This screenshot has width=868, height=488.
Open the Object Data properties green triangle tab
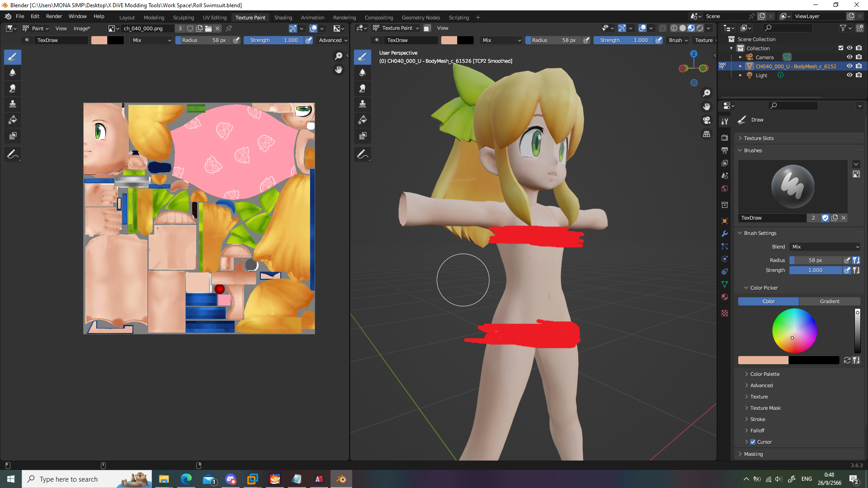pos(725,284)
